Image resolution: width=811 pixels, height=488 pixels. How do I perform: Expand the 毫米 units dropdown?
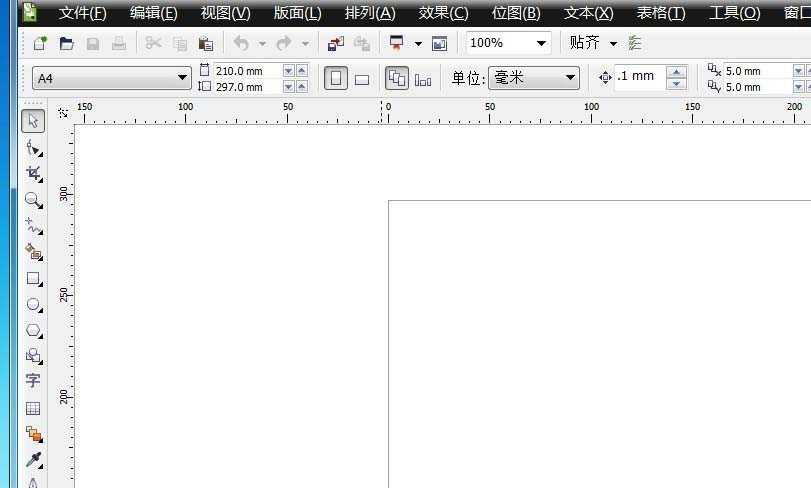pos(570,78)
